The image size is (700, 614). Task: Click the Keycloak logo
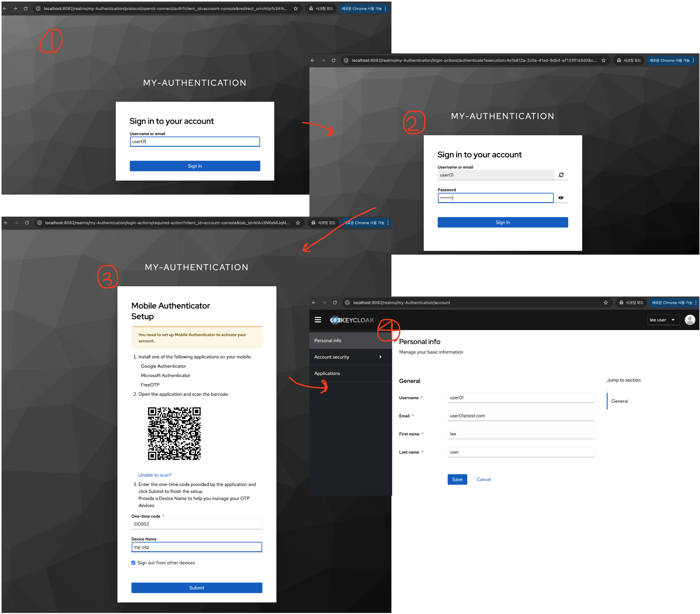pos(352,320)
